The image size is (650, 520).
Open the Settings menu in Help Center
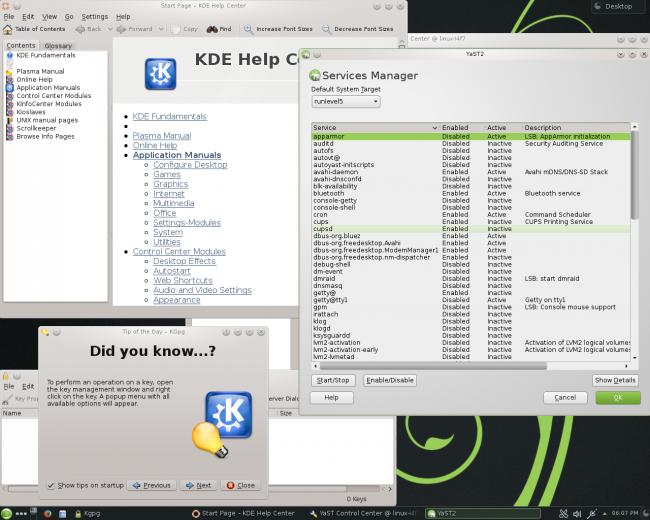click(x=95, y=17)
